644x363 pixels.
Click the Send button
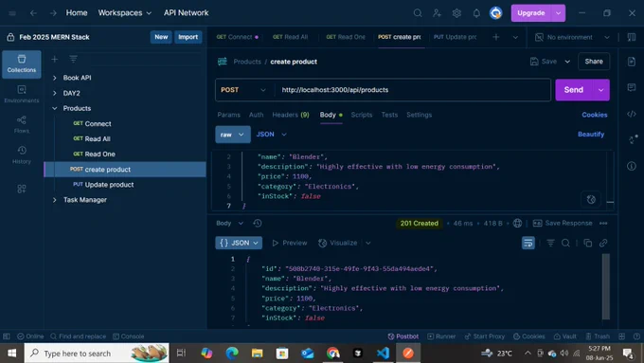pos(574,90)
